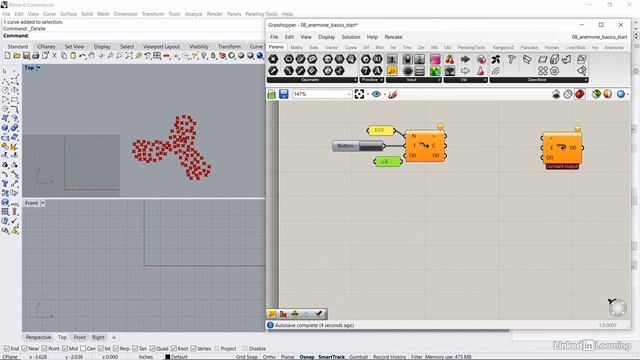Select the Polyline tool in Rhino sidebar
The image size is (640, 360).
point(6,81)
